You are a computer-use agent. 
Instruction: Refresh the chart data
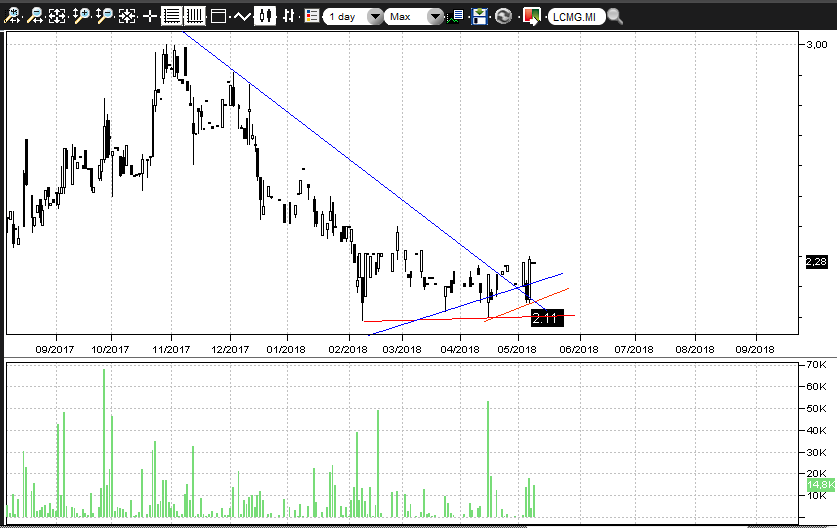503,17
